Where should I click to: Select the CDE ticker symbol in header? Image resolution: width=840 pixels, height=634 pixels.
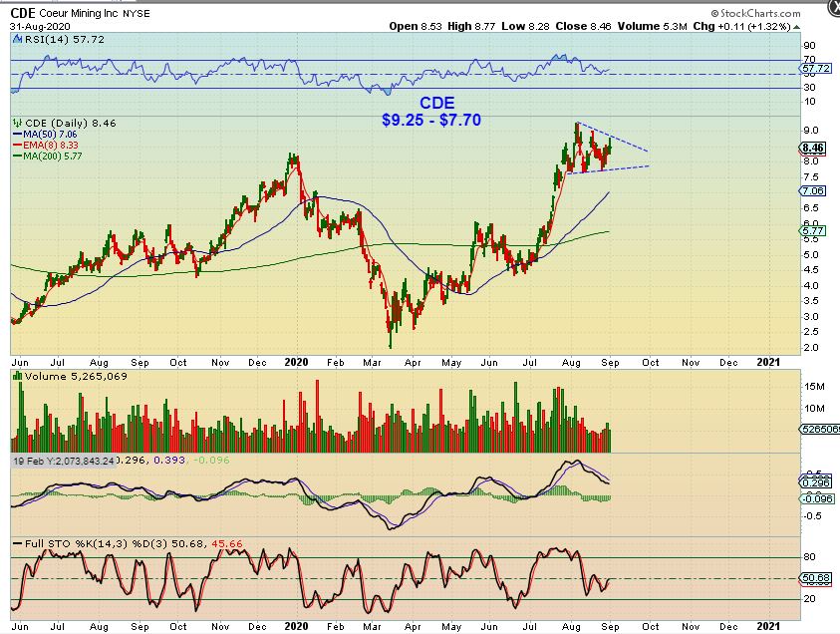(23, 13)
